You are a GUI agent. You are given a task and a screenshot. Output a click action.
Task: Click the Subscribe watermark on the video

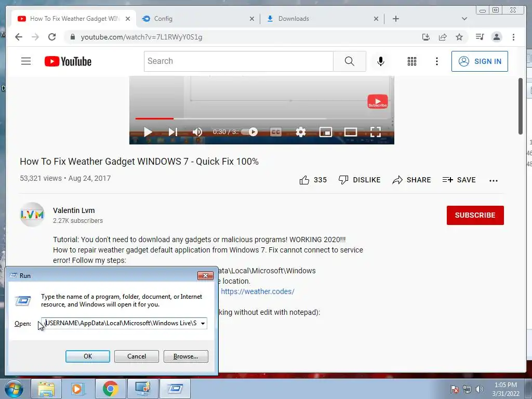pos(378,102)
